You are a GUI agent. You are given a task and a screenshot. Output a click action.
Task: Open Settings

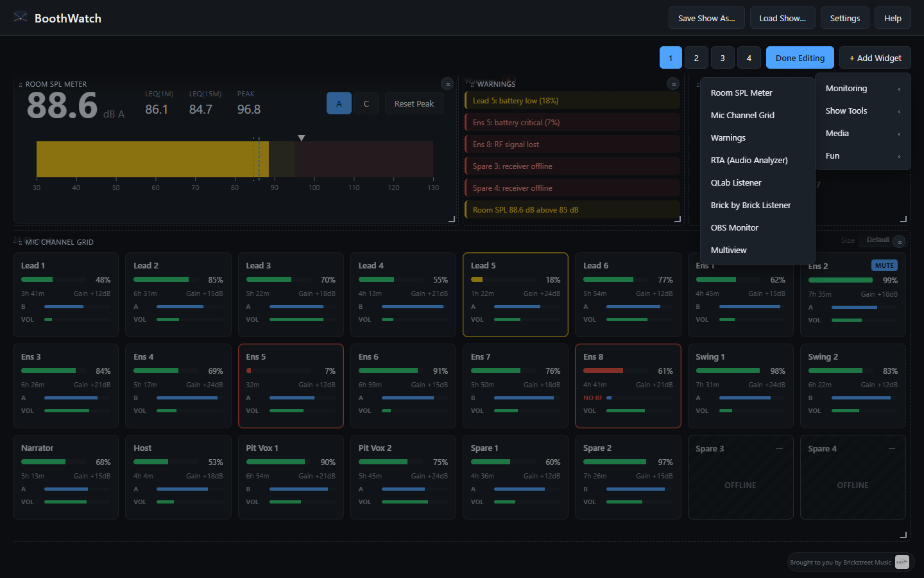click(845, 18)
